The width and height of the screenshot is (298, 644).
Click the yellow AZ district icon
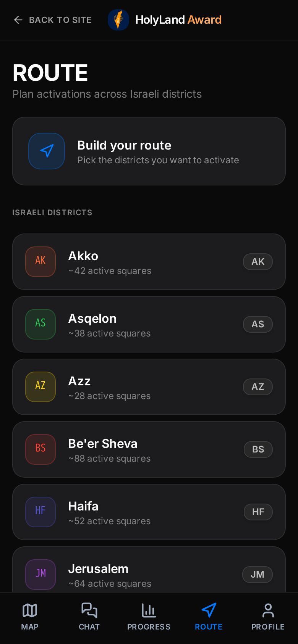40,387
